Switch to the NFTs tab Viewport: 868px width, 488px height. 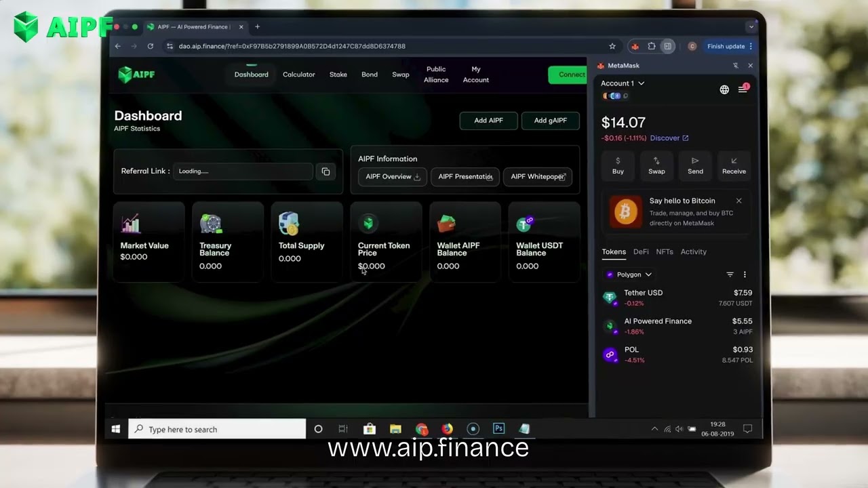pyautogui.click(x=665, y=251)
